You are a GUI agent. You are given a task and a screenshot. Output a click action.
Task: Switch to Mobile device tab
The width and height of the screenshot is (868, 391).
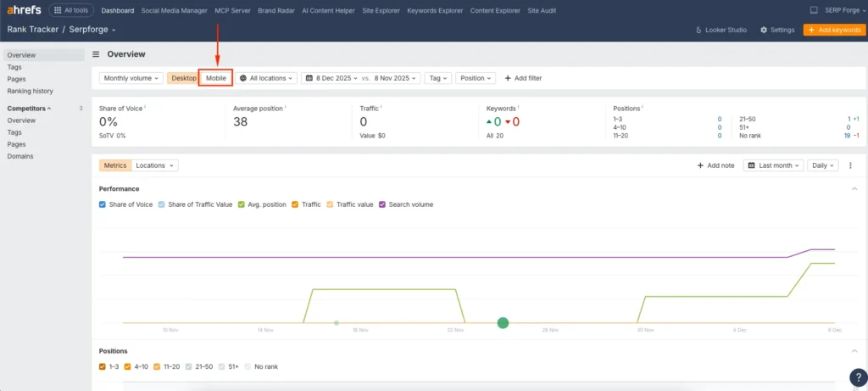(x=216, y=78)
